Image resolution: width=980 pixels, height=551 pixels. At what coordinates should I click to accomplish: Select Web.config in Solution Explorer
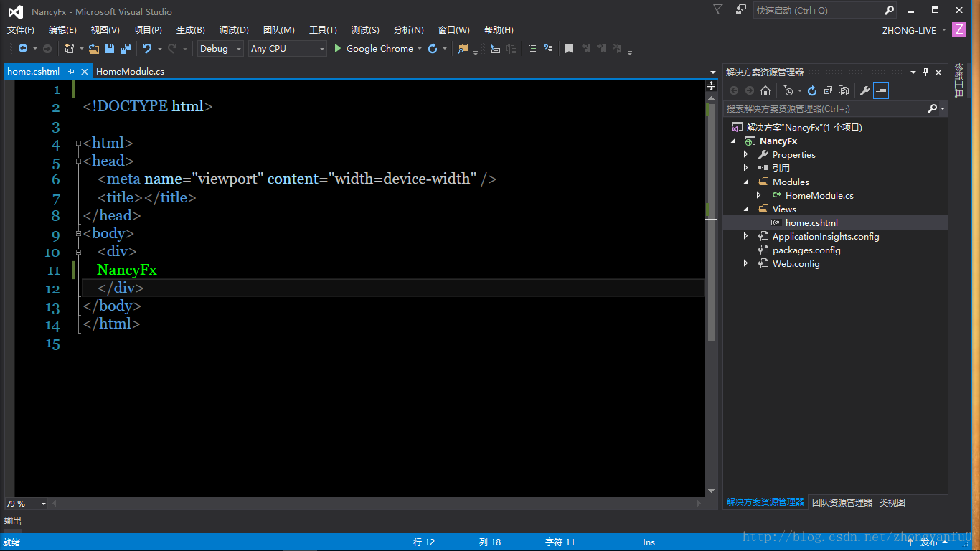click(796, 263)
